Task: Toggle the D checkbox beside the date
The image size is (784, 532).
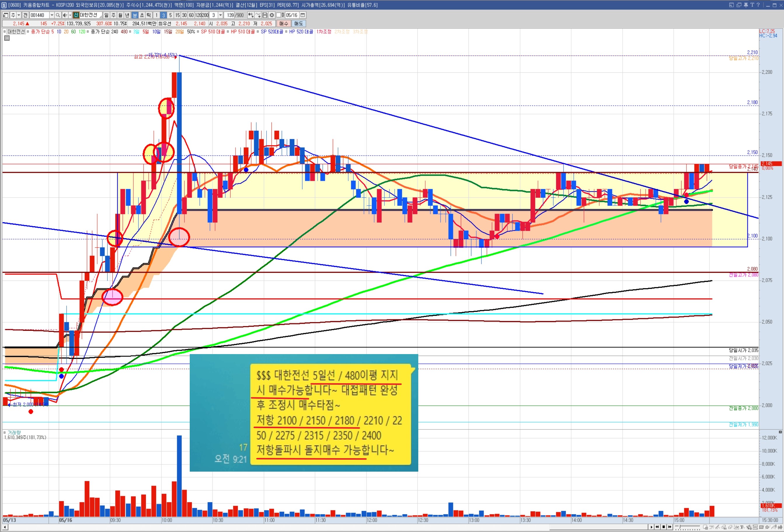Action: tap(279, 15)
